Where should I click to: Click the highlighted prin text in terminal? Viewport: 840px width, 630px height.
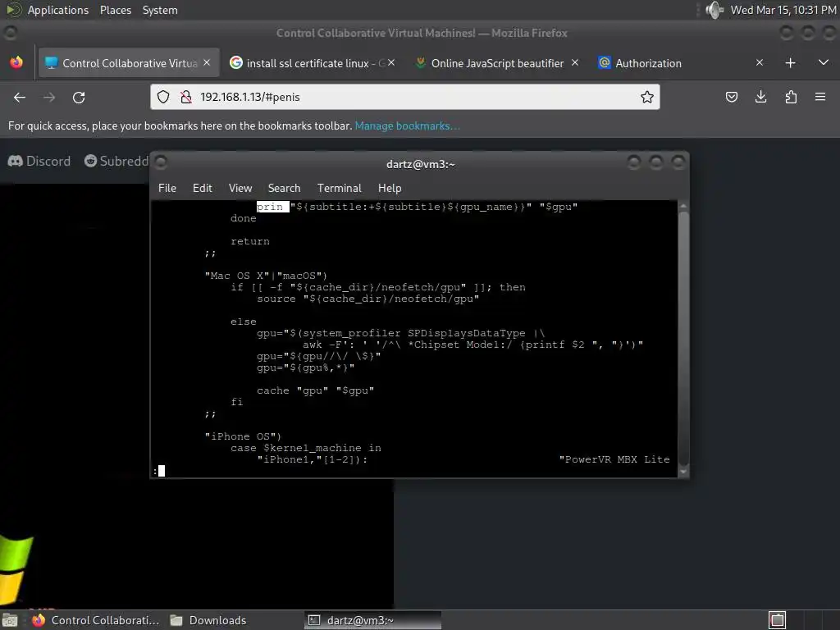pyautogui.click(x=272, y=207)
